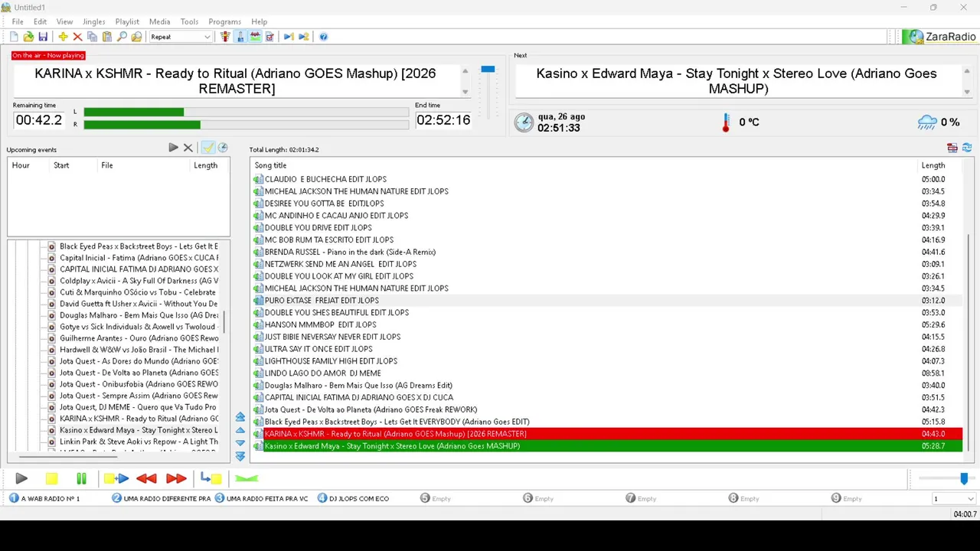Image resolution: width=980 pixels, height=551 pixels.
Task: Click the red mixer levels toolbar icon
Action: click(x=225, y=37)
